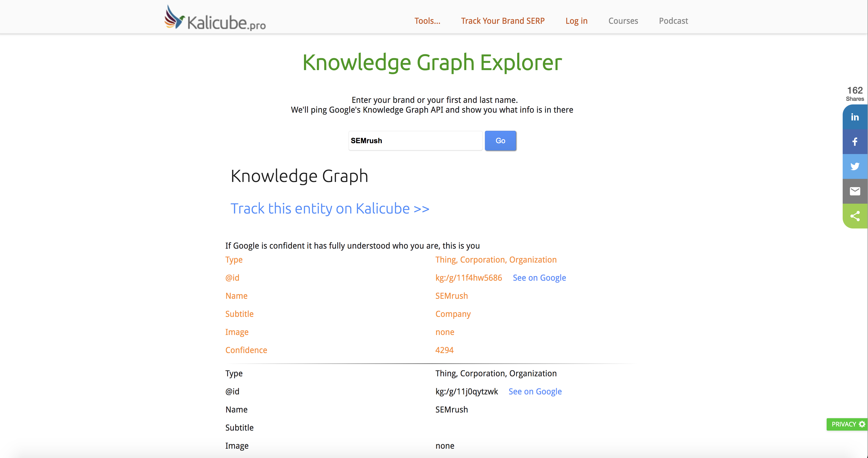
Task: Share the page on Facebook
Action: tap(855, 142)
